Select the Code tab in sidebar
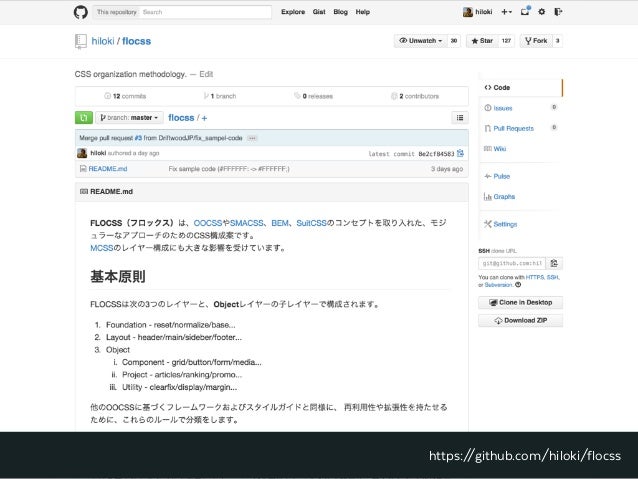The height and width of the screenshot is (479, 638). 521,87
